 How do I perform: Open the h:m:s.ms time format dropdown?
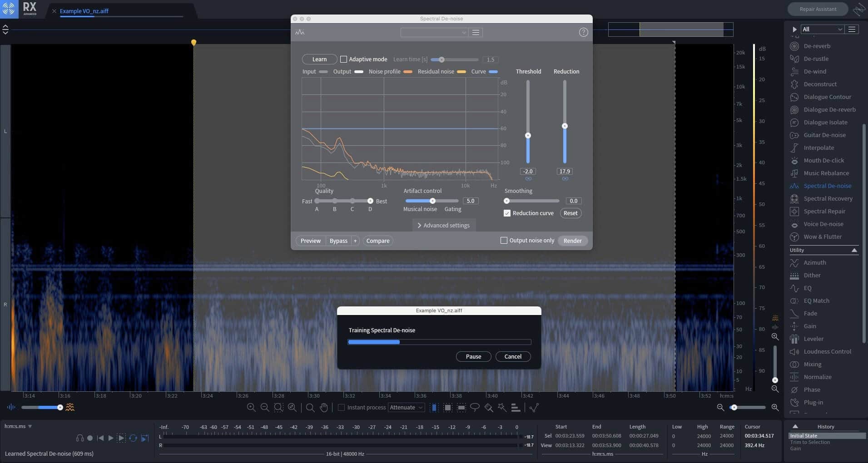pyautogui.click(x=18, y=427)
